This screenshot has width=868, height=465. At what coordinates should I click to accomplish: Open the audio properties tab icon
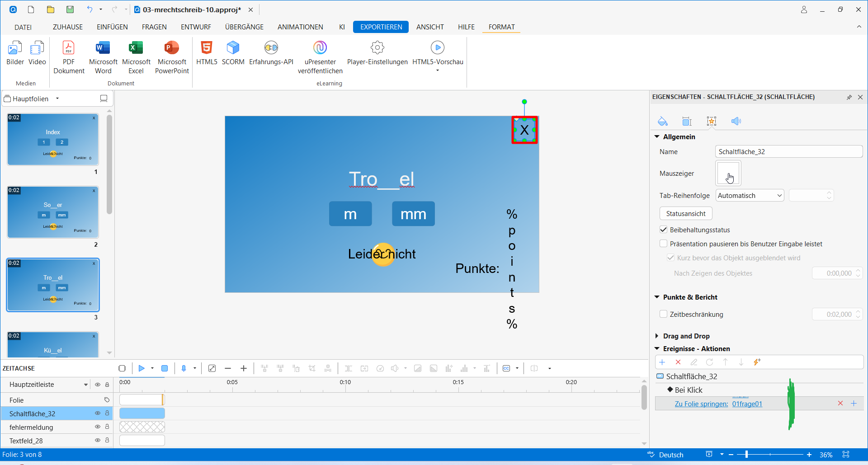736,121
